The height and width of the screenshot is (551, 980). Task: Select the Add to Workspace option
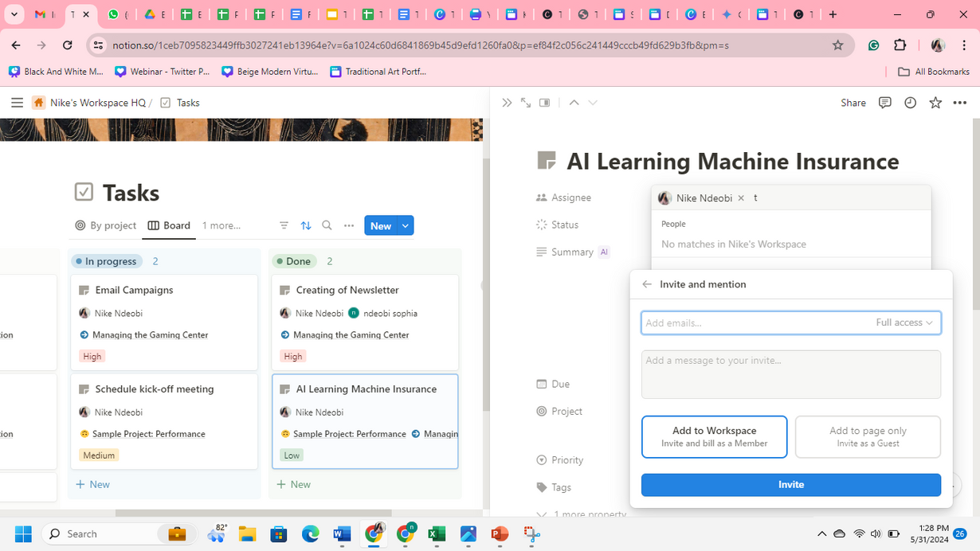pyautogui.click(x=714, y=436)
